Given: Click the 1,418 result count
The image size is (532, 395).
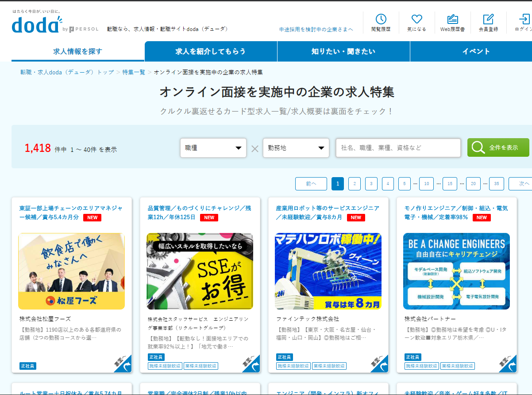Looking at the screenshot, I should [38, 148].
